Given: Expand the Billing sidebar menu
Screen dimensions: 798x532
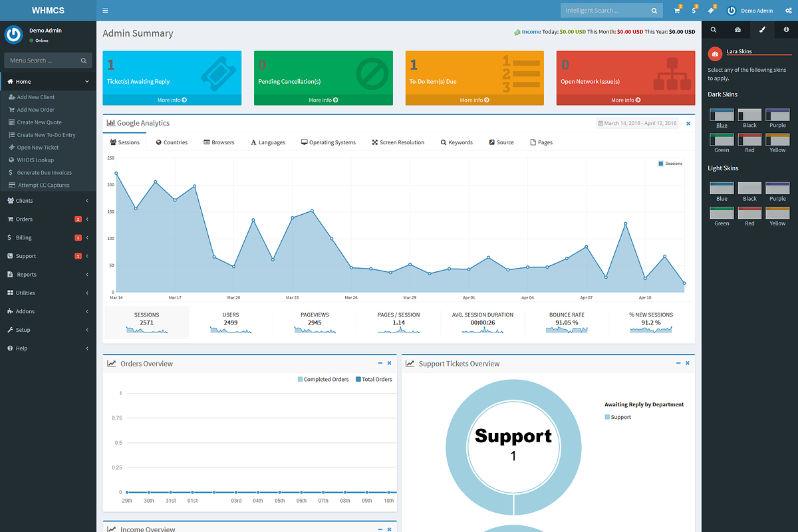Looking at the screenshot, I should coord(48,237).
